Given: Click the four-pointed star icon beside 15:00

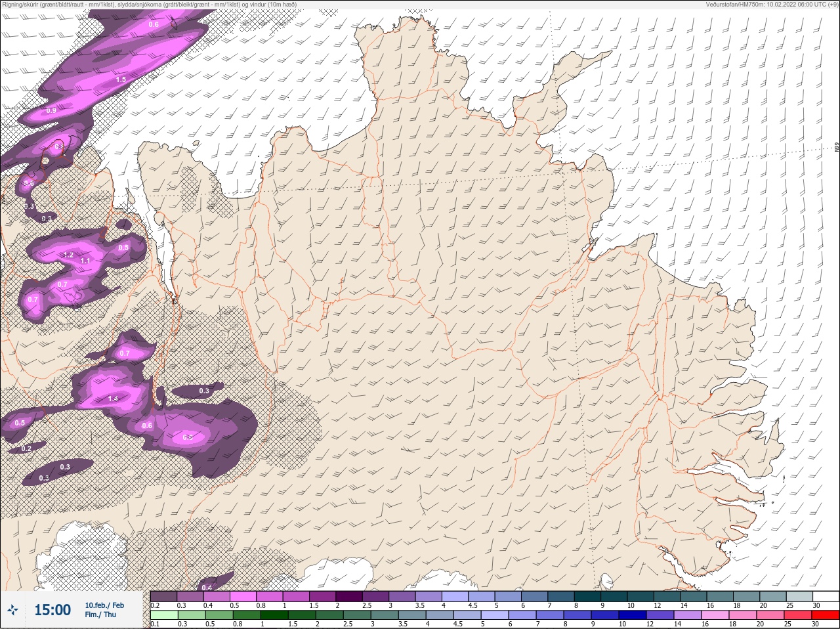Looking at the screenshot, I should point(12,610).
